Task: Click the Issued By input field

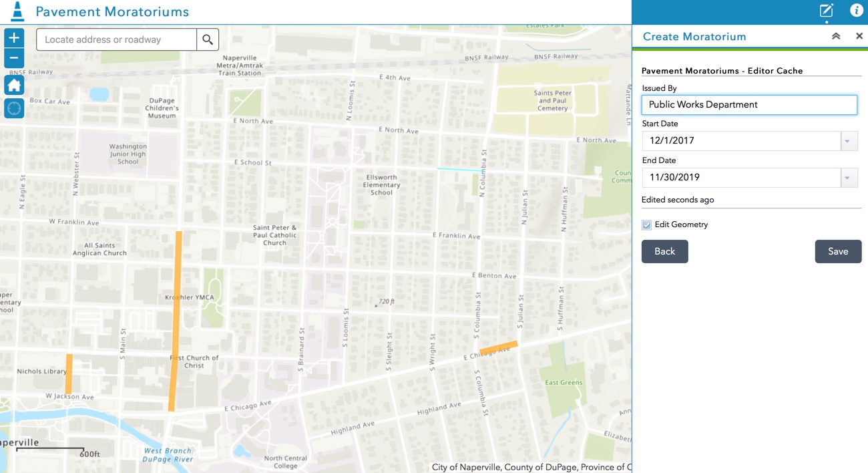Action: [x=749, y=105]
